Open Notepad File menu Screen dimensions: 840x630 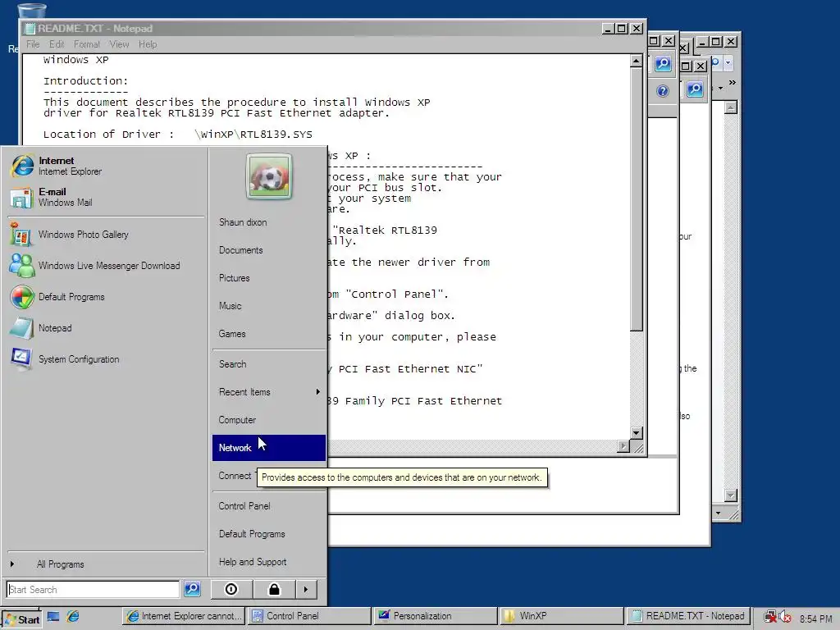pyautogui.click(x=33, y=44)
